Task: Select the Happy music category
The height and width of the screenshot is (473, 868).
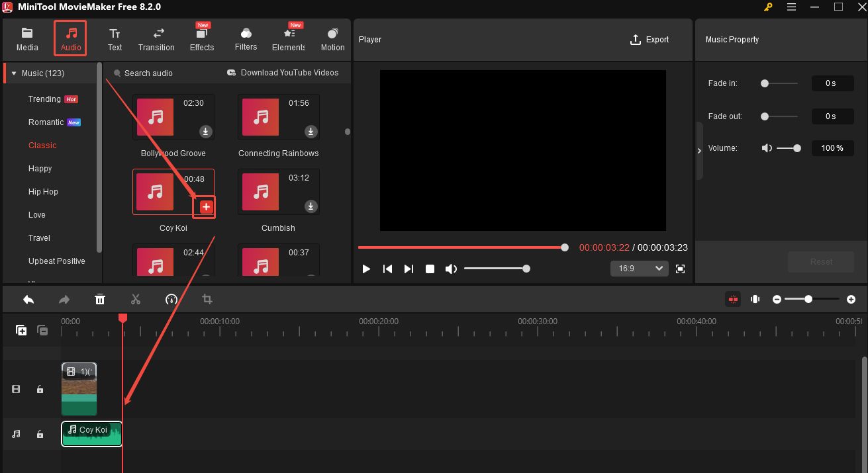Action: tap(40, 169)
